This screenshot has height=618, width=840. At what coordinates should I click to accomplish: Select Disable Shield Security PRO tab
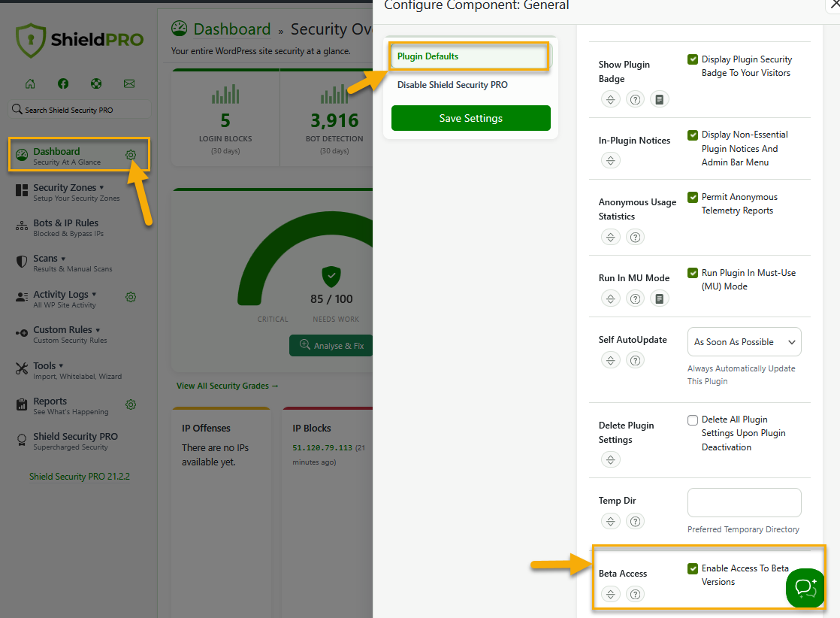tap(452, 85)
